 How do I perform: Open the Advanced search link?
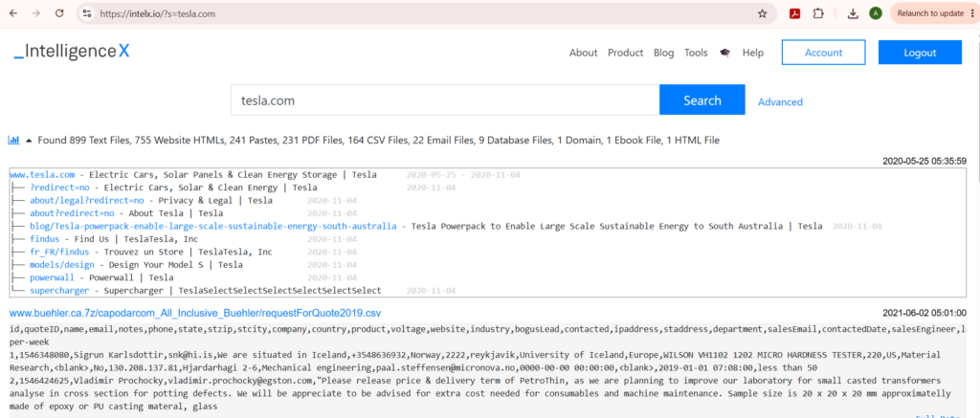point(780,101)
